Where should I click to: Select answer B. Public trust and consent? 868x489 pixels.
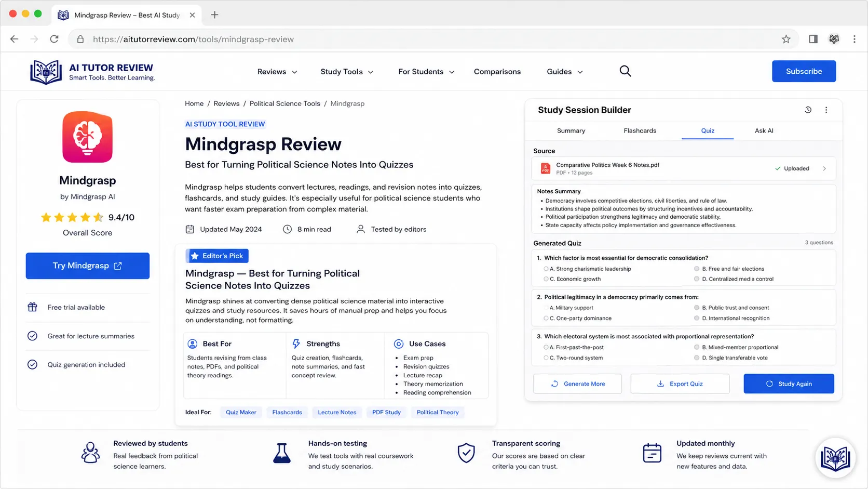(731, 308)
